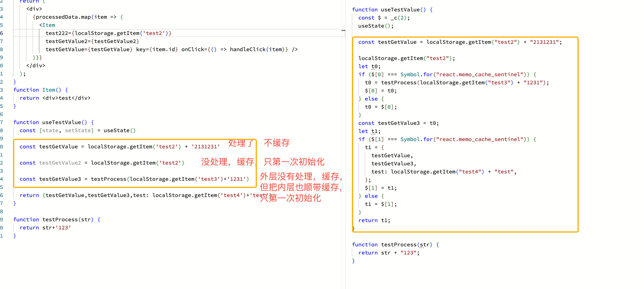Click the Item function declaration line
This screenshot has width=644, height=289.
click(40, 90)
